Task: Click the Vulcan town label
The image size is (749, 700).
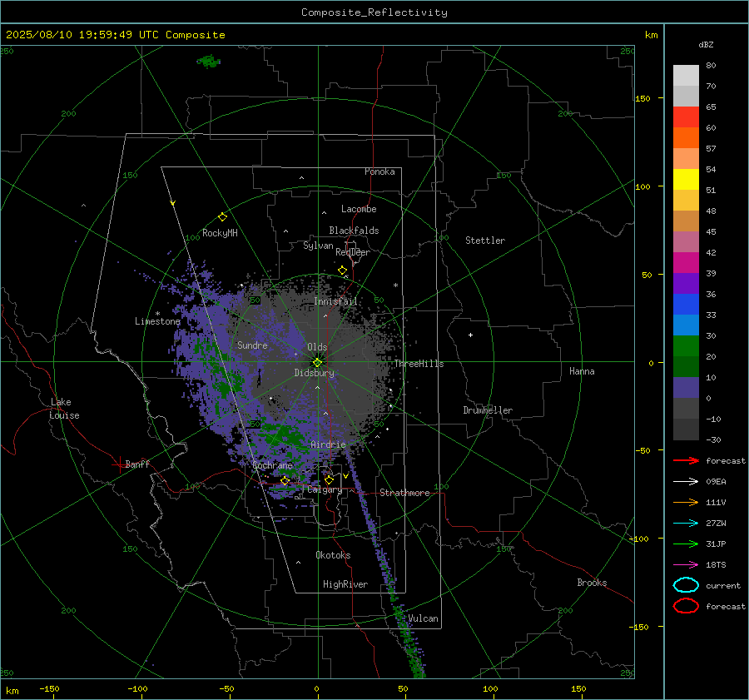Action: click(424, 618)
